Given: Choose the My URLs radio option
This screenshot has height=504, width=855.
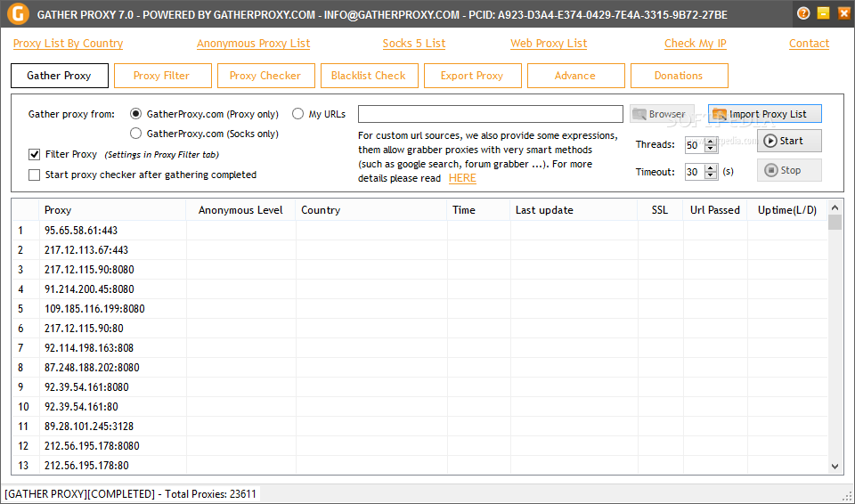Looking at the screenshot, I should pos(298,114).
